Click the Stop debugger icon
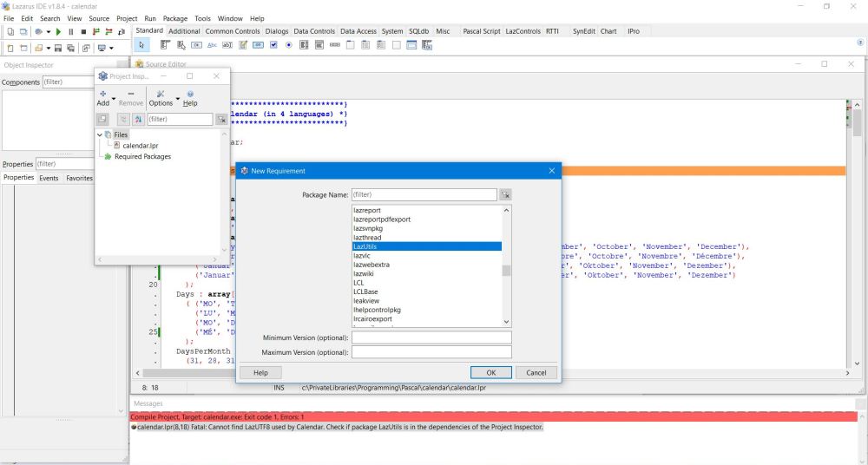The height and width of the screenshot is (465, 868). pos(83,32)
